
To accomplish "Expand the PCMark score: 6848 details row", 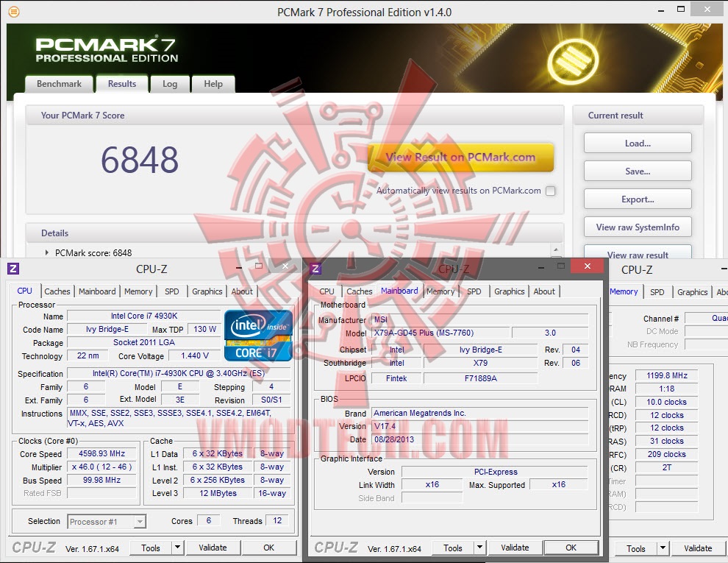I will (x=46, y=252).
